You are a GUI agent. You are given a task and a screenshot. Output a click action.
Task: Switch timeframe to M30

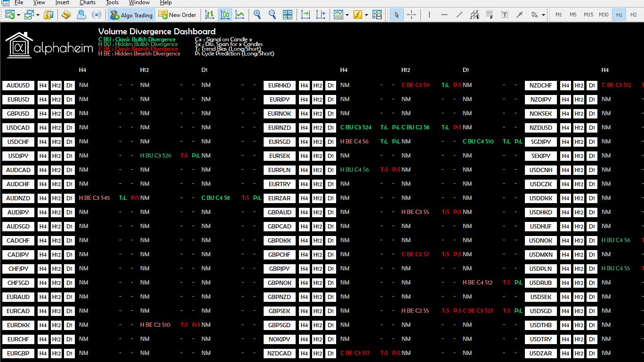tap(604, 15)
